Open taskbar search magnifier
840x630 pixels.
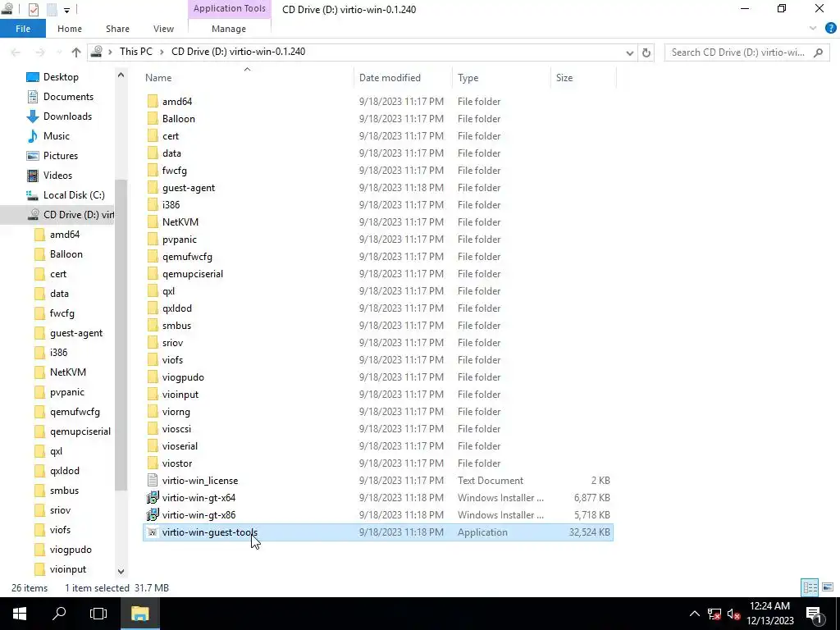(x=59, y=614)
